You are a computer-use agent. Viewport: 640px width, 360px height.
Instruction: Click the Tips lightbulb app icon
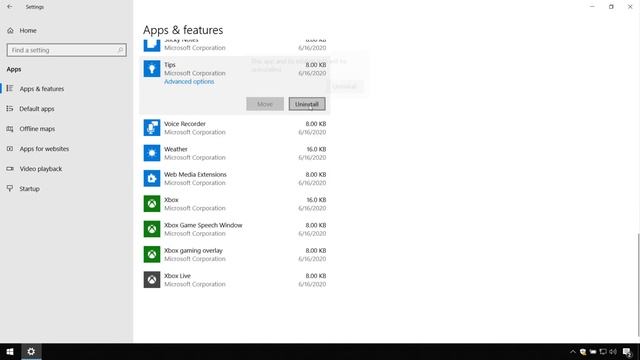click(x=152, y=69)
